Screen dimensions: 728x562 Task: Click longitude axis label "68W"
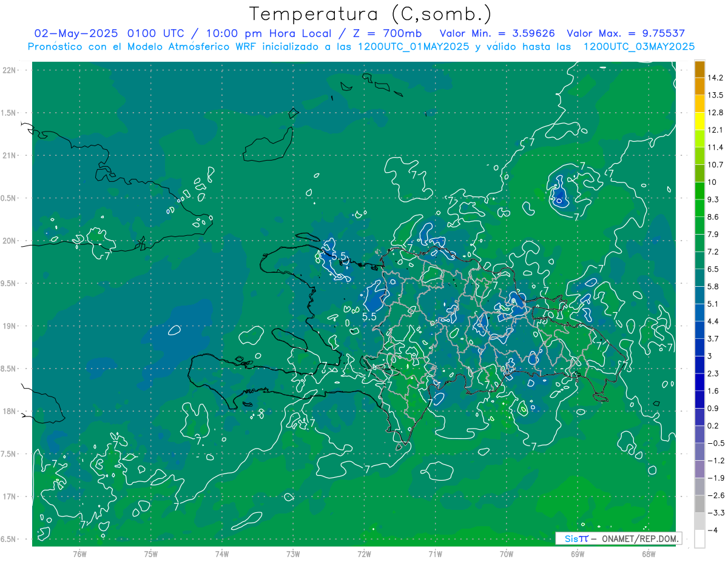(x=649, y=554)
